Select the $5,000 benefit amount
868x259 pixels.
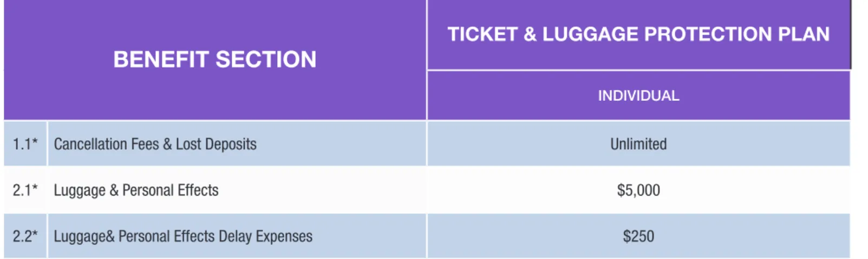point(638,190)
